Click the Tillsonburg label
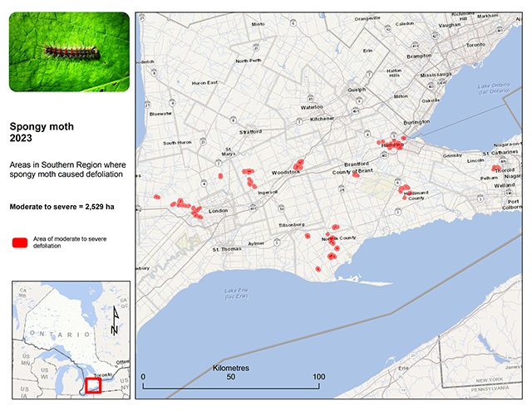Image resolution: width=532 pixels, height=411 pixels. [x=292, y=225]
